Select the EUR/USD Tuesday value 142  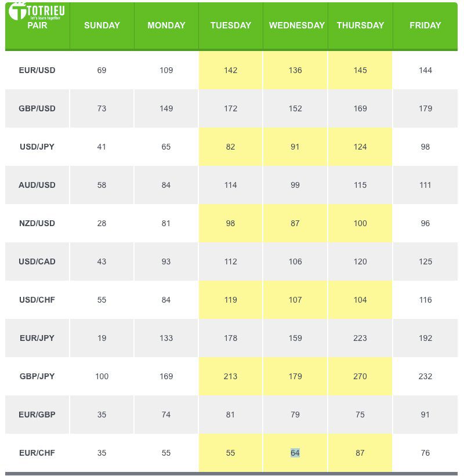(x=230, y=70)
